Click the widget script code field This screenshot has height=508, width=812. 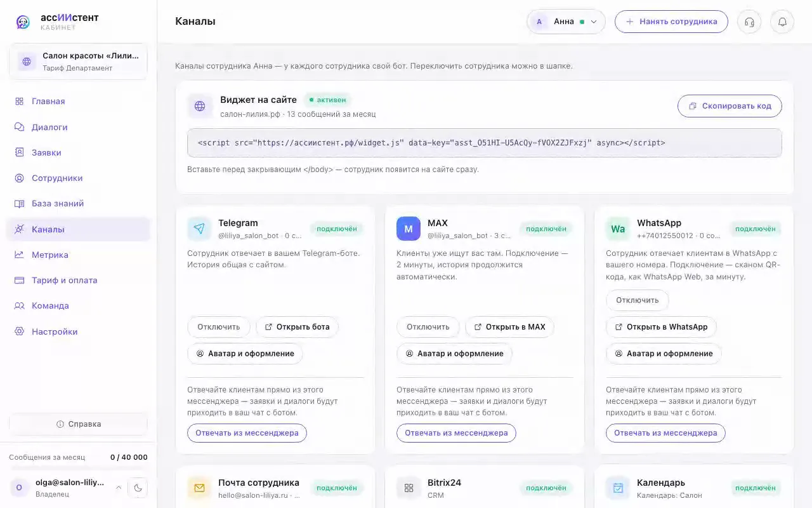point(485,143)
